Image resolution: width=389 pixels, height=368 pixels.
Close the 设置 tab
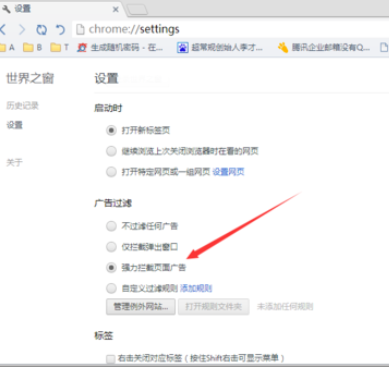(x=116, y=9)
